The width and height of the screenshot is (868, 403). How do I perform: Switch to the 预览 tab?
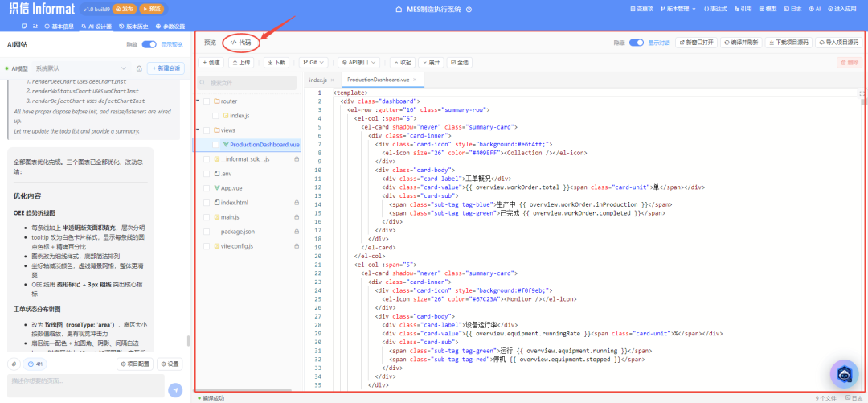pyautogui.click(x=210, y=42)
